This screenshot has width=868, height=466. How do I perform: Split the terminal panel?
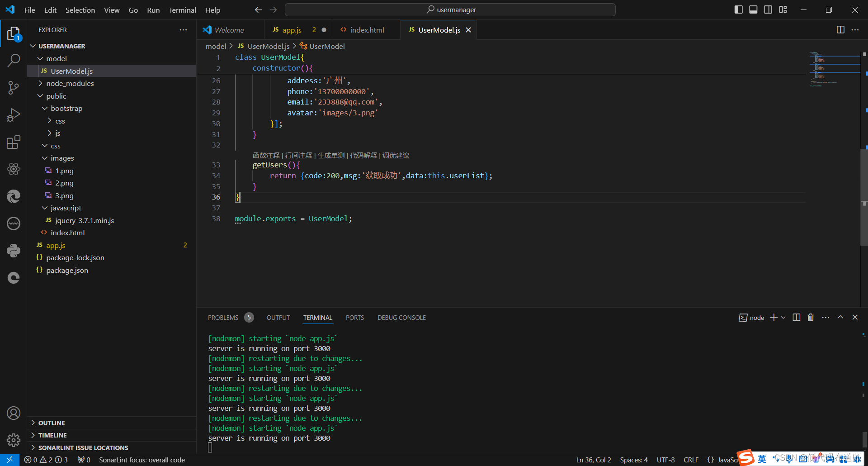tap(797, 318)
